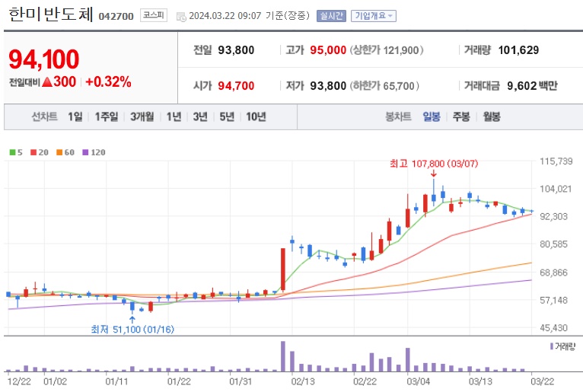The height and width of the screenshot is (392, 583).
Task: Click the stock code 042700
Action: pos(116,16)
